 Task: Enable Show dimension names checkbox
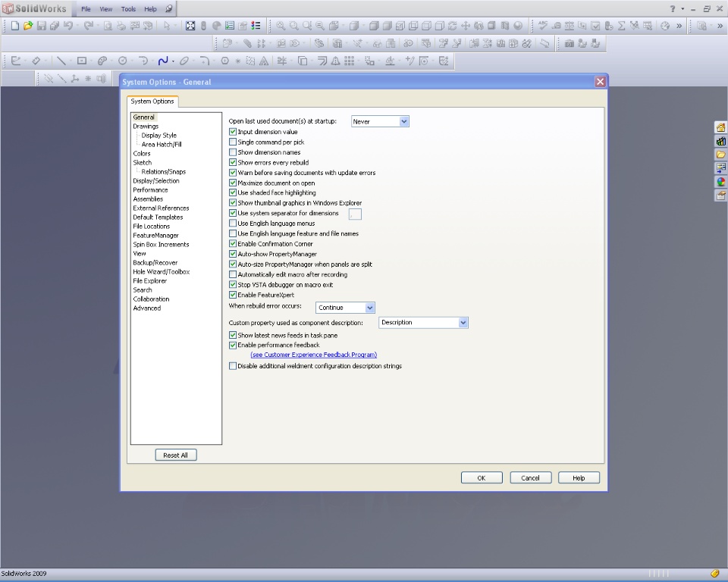pos(233,152)
